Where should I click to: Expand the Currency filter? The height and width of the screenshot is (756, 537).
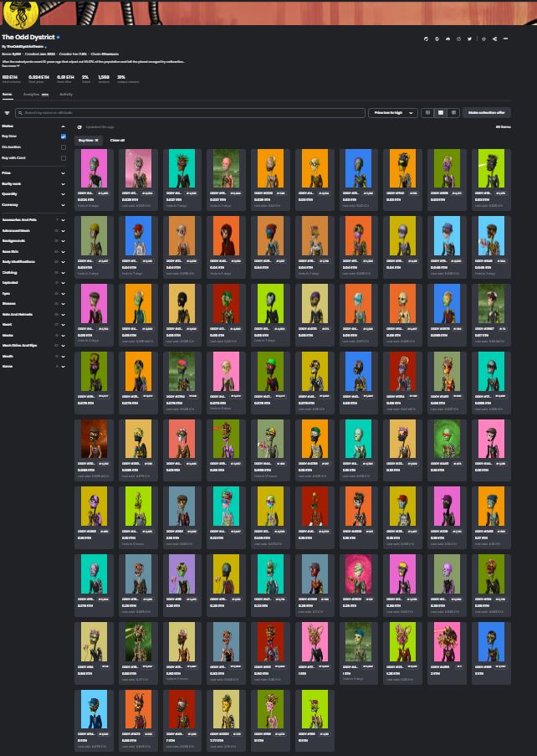[33, 205]
